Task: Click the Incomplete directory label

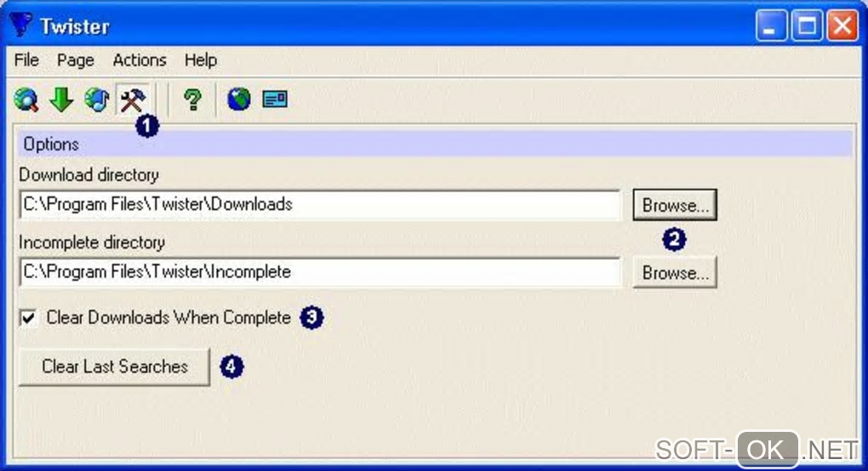Action: pos(92,242)
